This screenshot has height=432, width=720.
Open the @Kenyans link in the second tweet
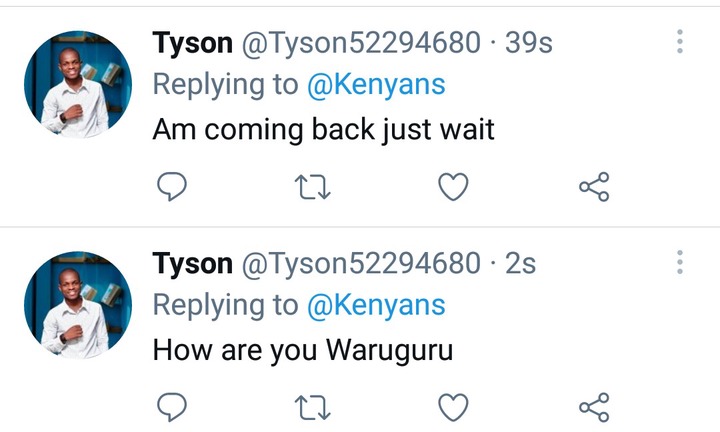pyautogui.click(x=376, y=306)
